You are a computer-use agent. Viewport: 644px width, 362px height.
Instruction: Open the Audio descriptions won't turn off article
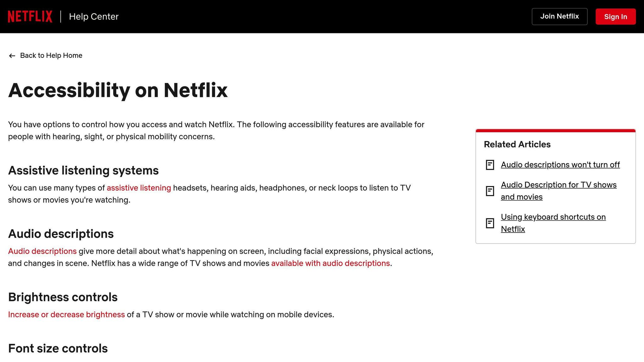coord(560,165)
